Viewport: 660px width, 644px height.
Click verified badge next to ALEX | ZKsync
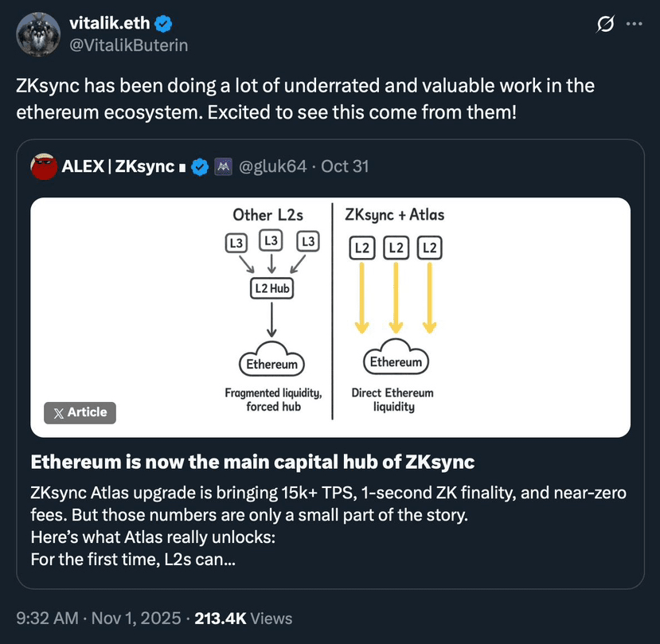point(201,167)
